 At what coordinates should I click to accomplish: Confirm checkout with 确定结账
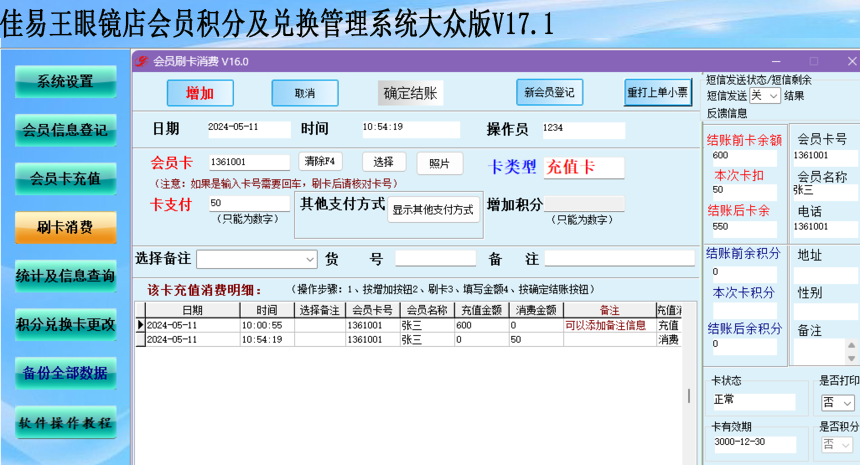pos(410,93)
